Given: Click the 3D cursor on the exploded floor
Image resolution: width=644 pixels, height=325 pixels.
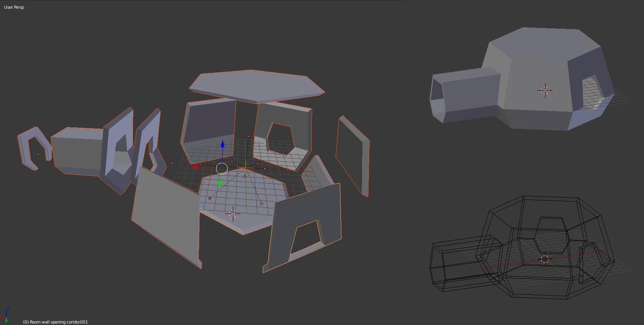Looking at the screenshot, I should (233, 214).
